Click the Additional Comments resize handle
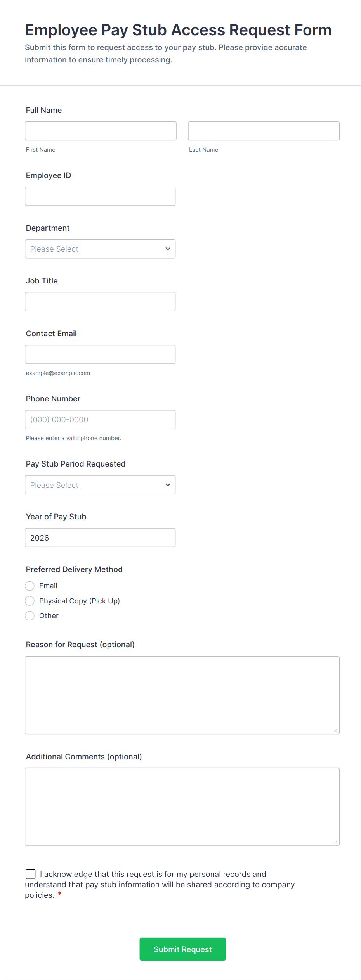Image resolution: width=361 pixels, height=980 pixels. tap(336, 842)
